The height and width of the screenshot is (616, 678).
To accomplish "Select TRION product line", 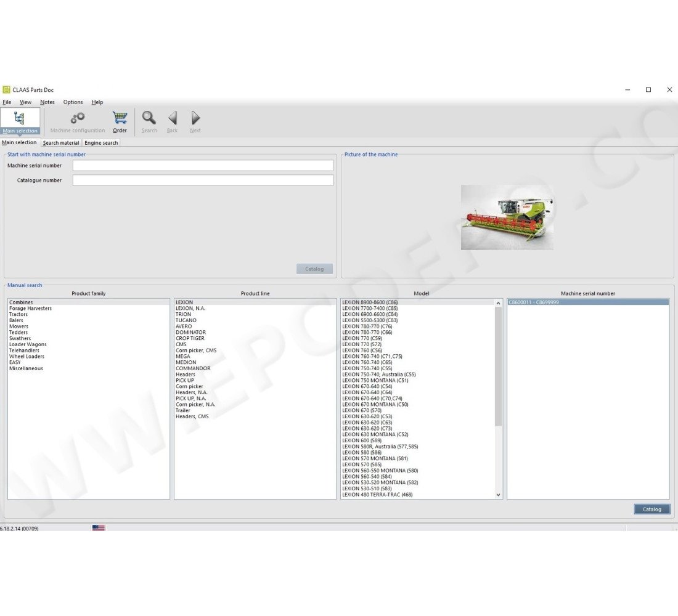I will point(255,315).
